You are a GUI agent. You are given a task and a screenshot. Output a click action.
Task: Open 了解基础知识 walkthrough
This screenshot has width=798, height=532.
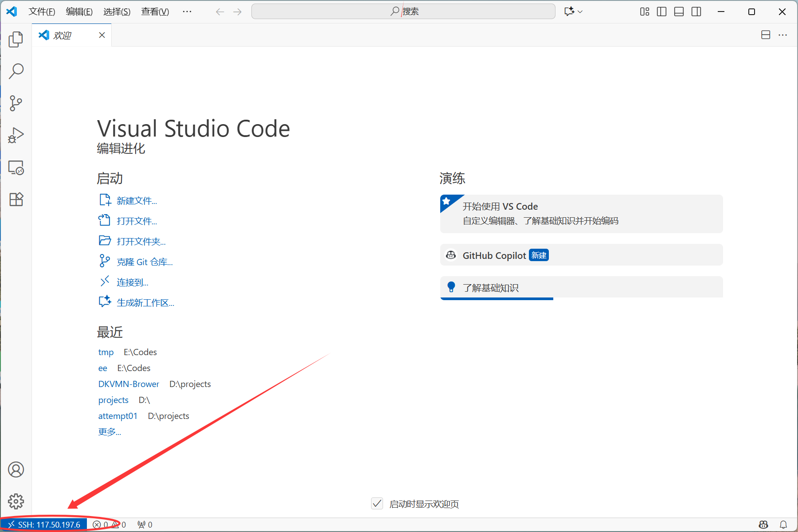pyautogui.click(x=582, y=288)
